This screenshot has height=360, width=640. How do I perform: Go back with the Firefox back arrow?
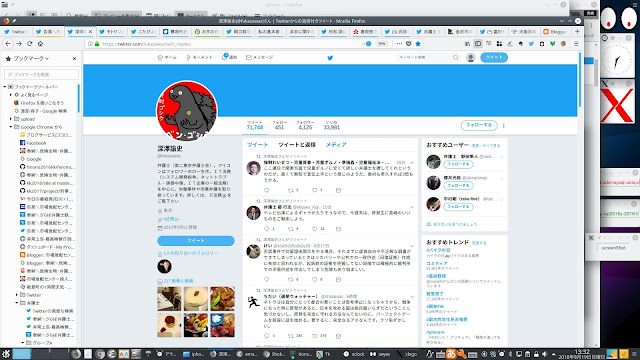8,44
